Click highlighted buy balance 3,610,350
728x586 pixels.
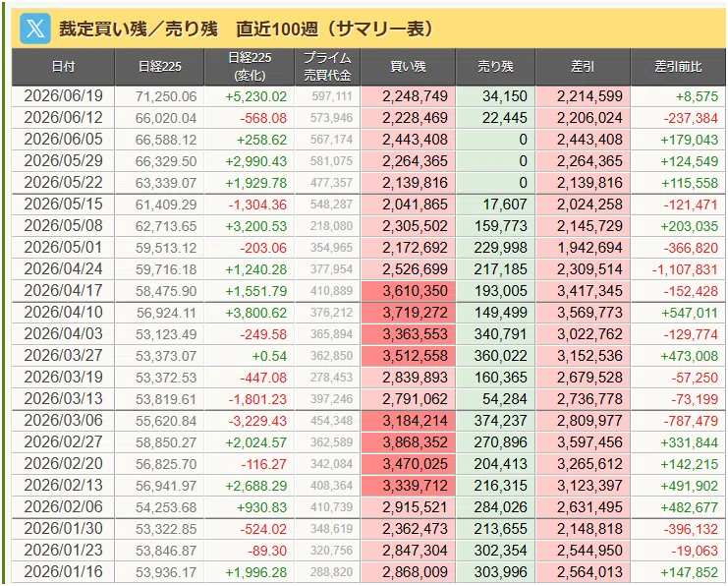pyautogui.click(x=415, y=291)
